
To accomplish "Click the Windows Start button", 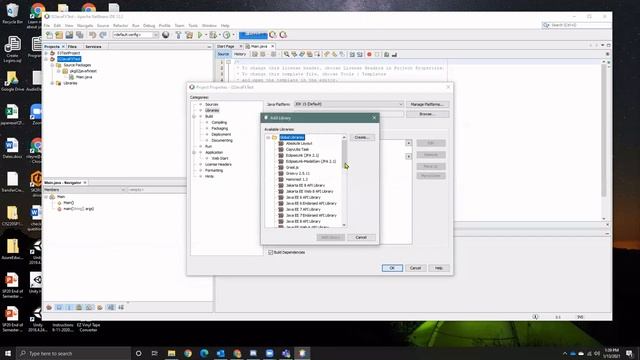I will coord(8,353).
